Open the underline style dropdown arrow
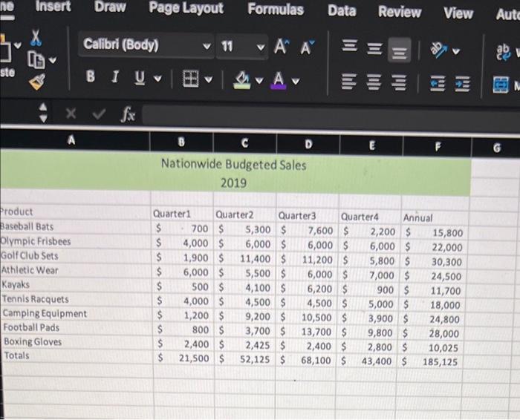Viewport: 520px width, 420px height. click(157, 79)
